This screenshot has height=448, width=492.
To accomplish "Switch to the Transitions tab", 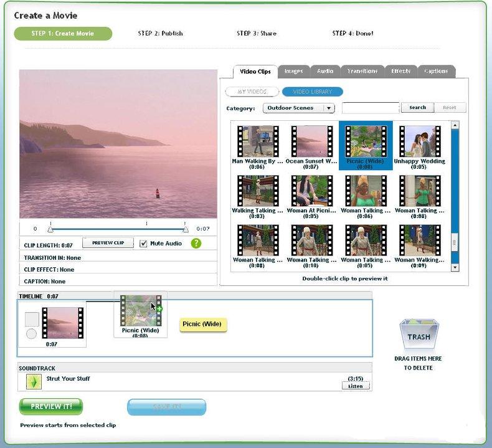I will coord(362,71).
